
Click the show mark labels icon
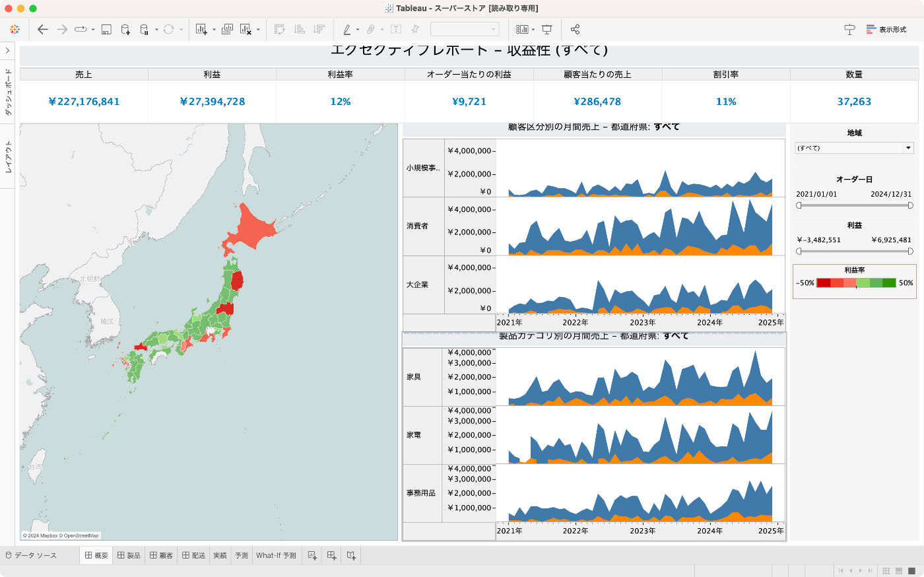pyautogui.click(x=396, y=29)
